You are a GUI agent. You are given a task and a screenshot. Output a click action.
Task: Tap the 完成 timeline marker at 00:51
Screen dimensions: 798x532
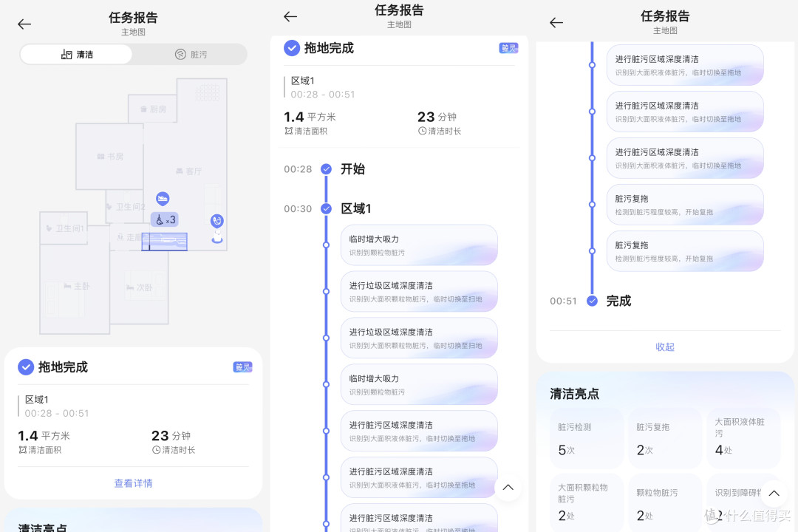[592, 301]
